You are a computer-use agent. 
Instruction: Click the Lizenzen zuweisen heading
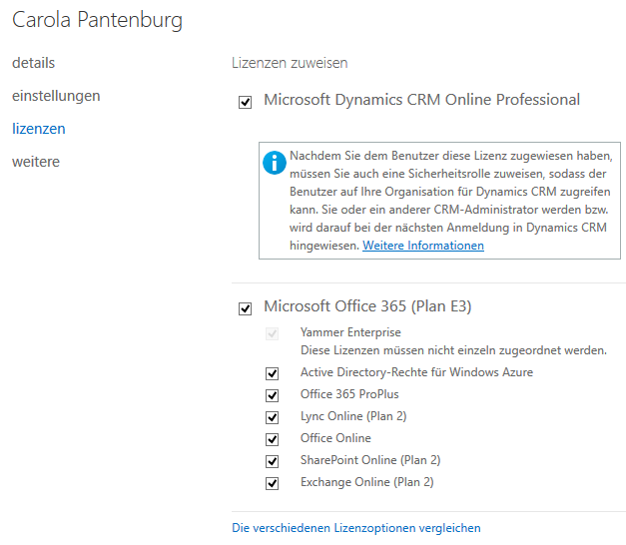coord(290,63)
